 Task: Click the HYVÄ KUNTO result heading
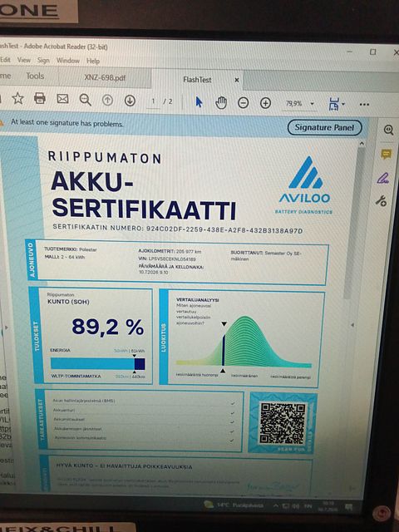click(124, 466)
